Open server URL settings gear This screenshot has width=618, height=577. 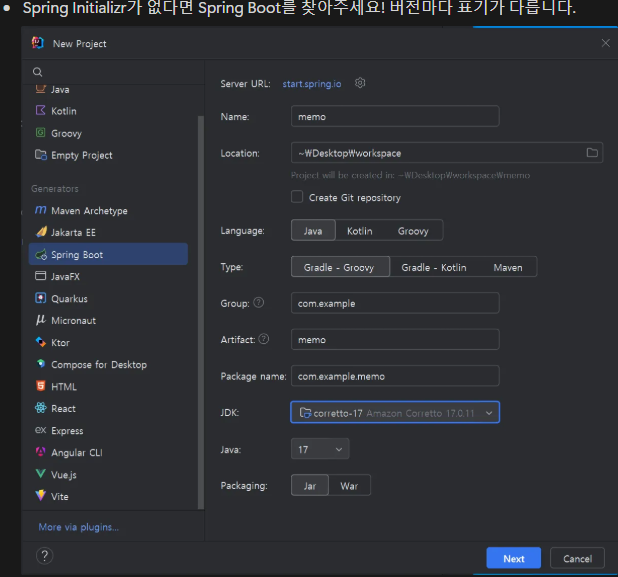(x=360, y=83)
